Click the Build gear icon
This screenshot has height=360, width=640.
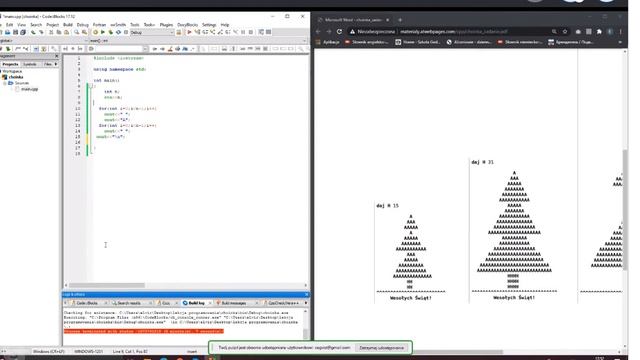pyautogui.click(x=95, y=32)
